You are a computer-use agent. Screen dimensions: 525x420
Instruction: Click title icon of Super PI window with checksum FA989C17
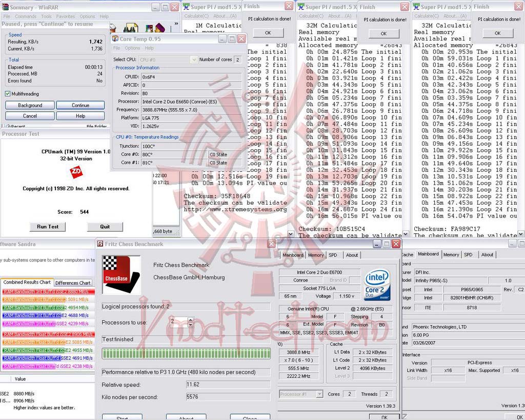[416, 6]
